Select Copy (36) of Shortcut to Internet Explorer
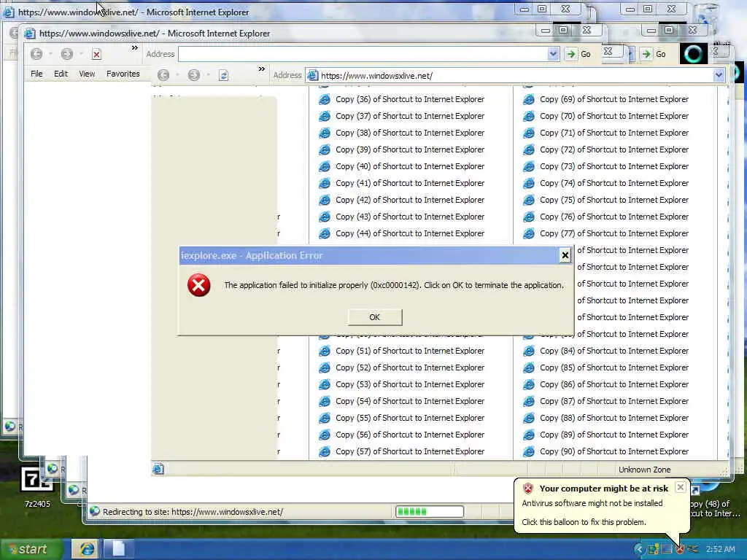This screenshot has width=747, height=560. tap(402, 99)
